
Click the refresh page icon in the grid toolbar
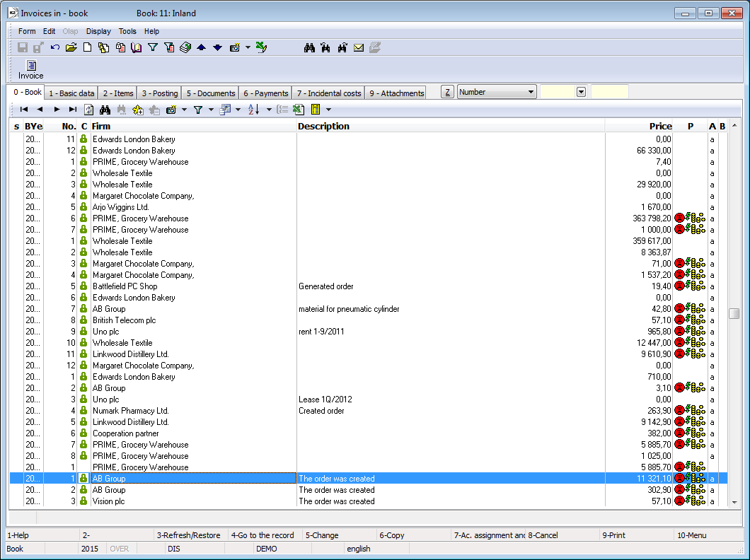coord(89,110)
